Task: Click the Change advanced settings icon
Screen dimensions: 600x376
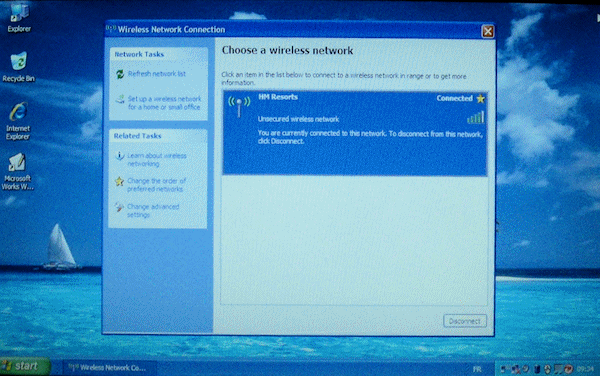Action: point(119,207)
